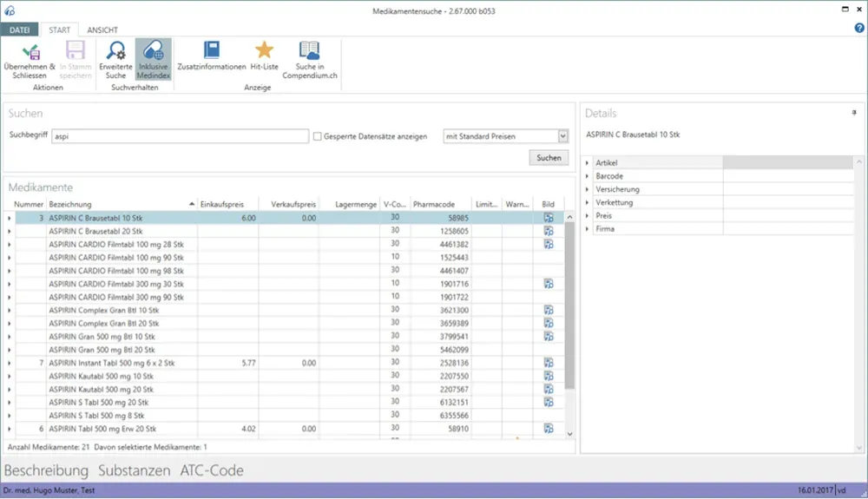Image resolution: width=868 pixels, height=499 pixels.
Task: Click the date 16.01.2017 in status bar
Action: tap(815, 490)
